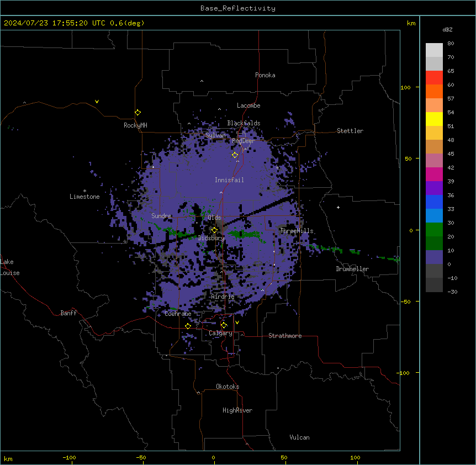The height and width of the screenshot is (465, 476).
Task: Click the Cochrane label
Action: pyautogui.click(x=178, y=314)
